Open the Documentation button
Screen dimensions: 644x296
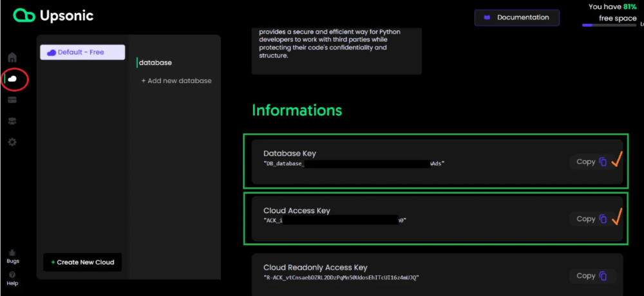pyautogui.click(x=516, y=17)
